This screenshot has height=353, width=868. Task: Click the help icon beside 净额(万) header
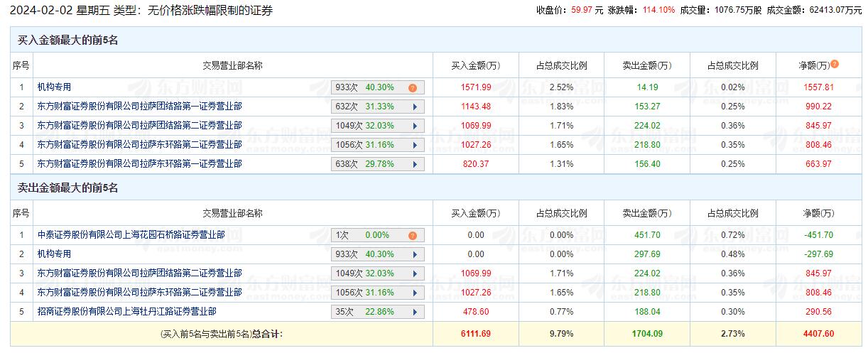pos(835,64)
